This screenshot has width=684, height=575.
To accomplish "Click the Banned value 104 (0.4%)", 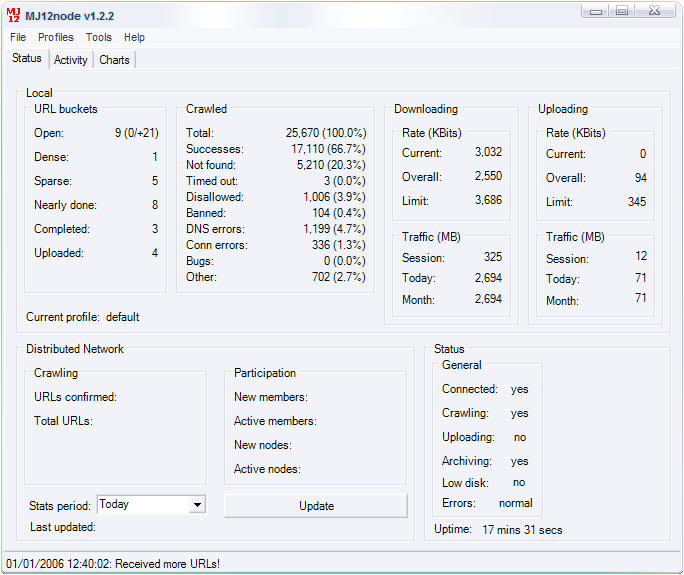I will (339, 213).
